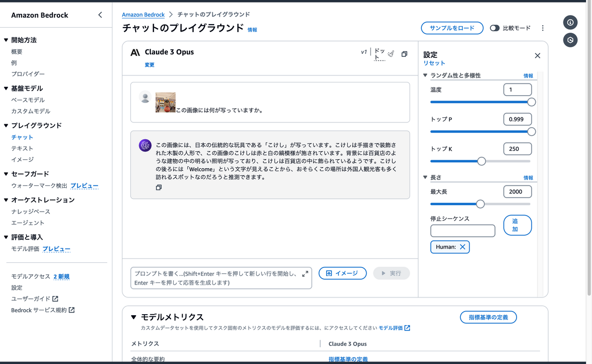Collapse the 評価と導入 section

pos(6,237)
